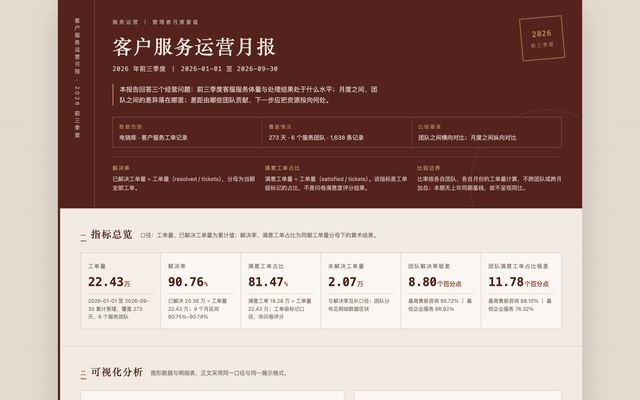Click the footnote 已解决 20.36 万 ÷ 工单量
640x400 pixels.
point(198,309)
